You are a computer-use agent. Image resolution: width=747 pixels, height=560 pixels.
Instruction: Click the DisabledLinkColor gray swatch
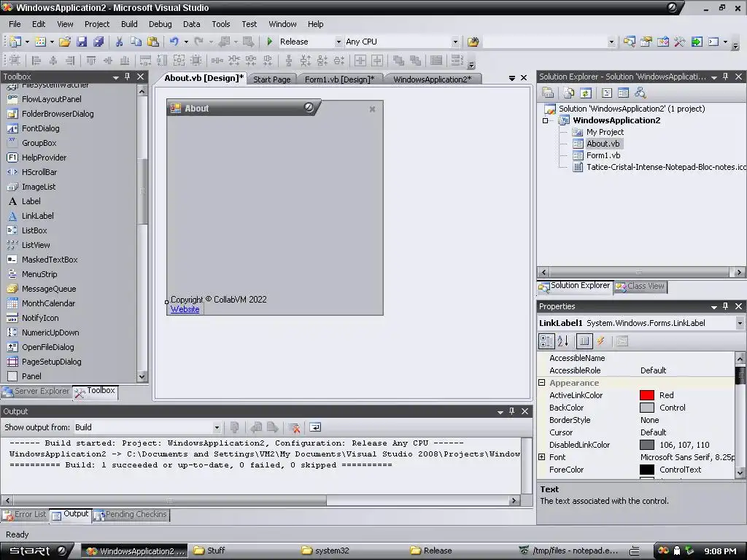point(646,445)
